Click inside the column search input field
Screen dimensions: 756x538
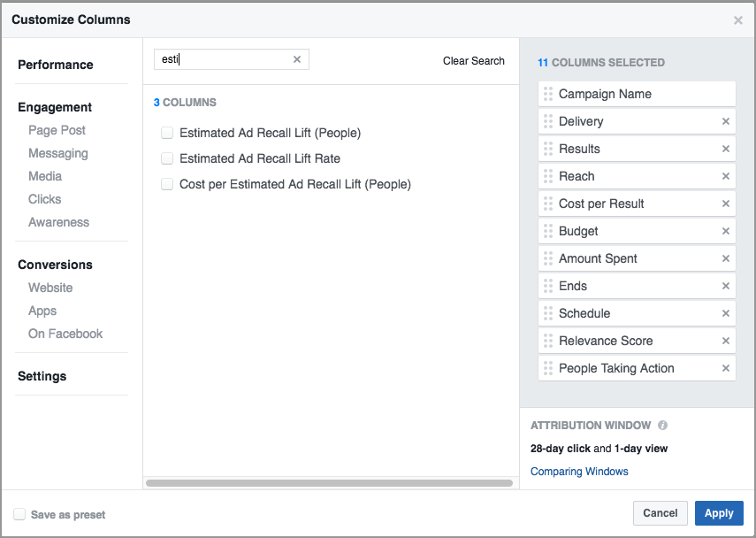pos(225,59)
